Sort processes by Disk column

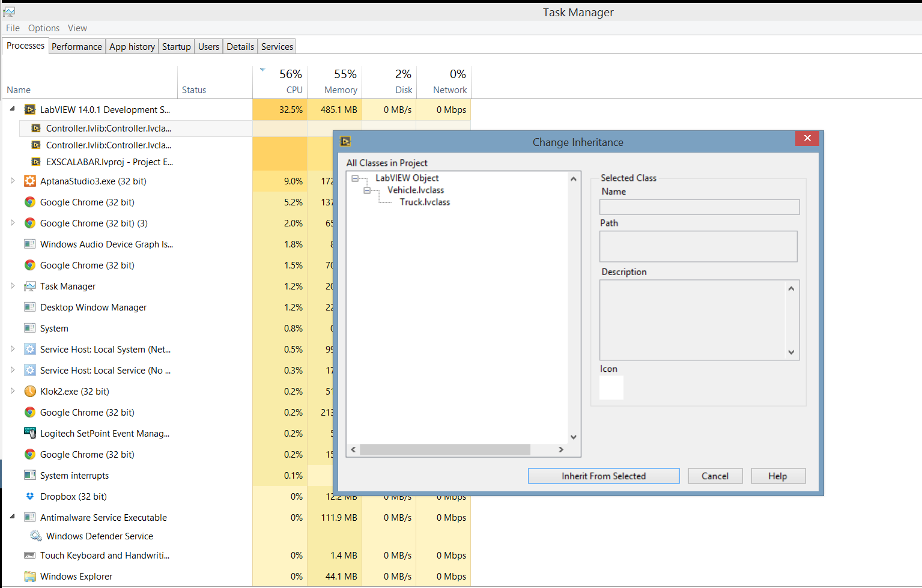pyautogui.click(x=389, y=82)
